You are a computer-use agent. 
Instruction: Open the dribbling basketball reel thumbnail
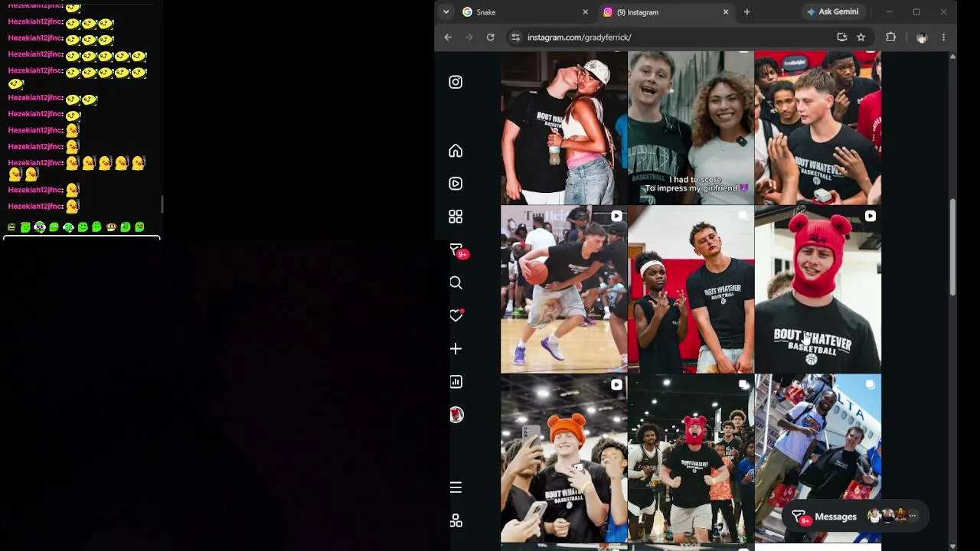pos(563,289)
